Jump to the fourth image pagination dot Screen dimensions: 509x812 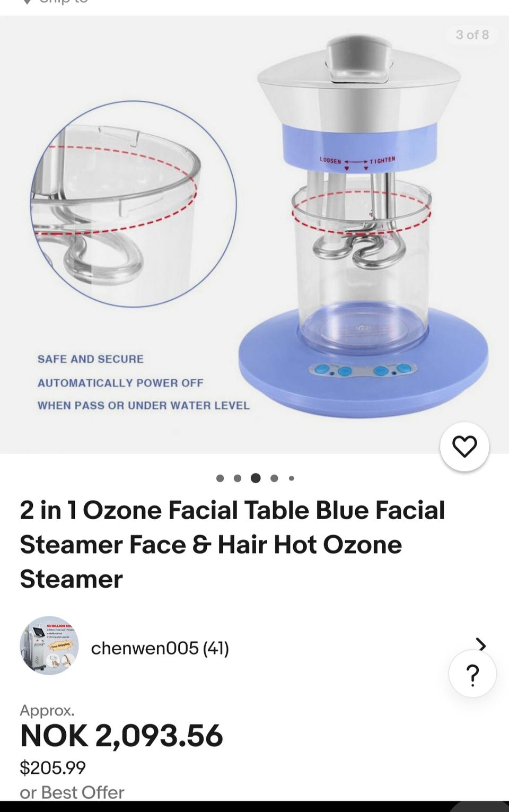[x=274, y=478]
